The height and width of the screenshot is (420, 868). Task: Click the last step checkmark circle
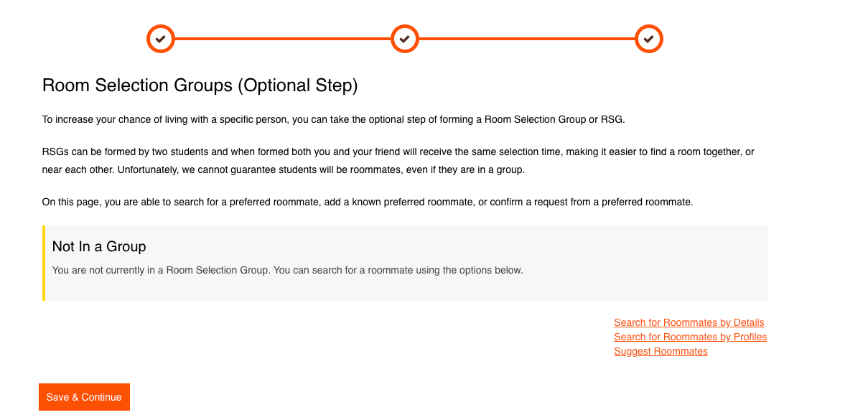click(x=649, y=39)
